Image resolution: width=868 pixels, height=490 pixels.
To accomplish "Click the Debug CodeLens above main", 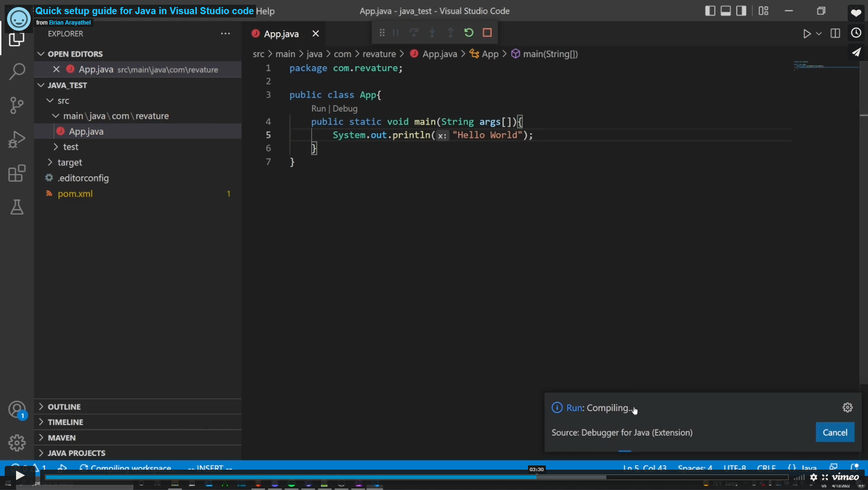I will click(345, 108).
